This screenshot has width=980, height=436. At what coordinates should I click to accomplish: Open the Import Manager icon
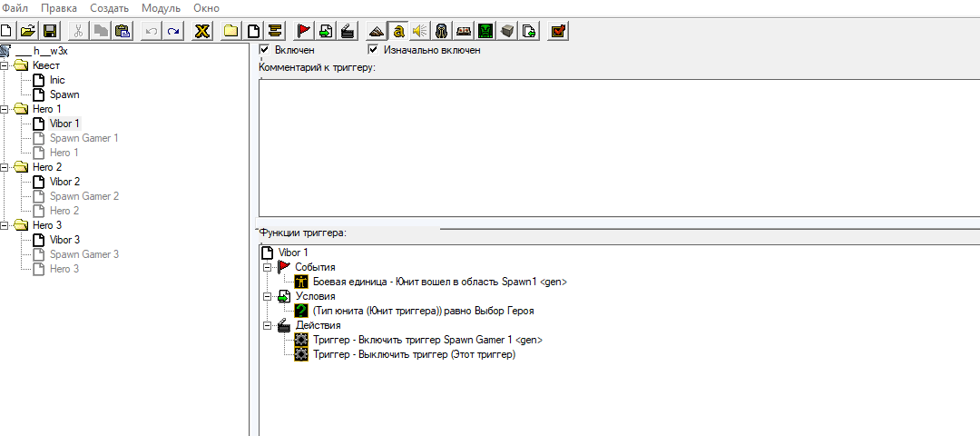point(529,30)
